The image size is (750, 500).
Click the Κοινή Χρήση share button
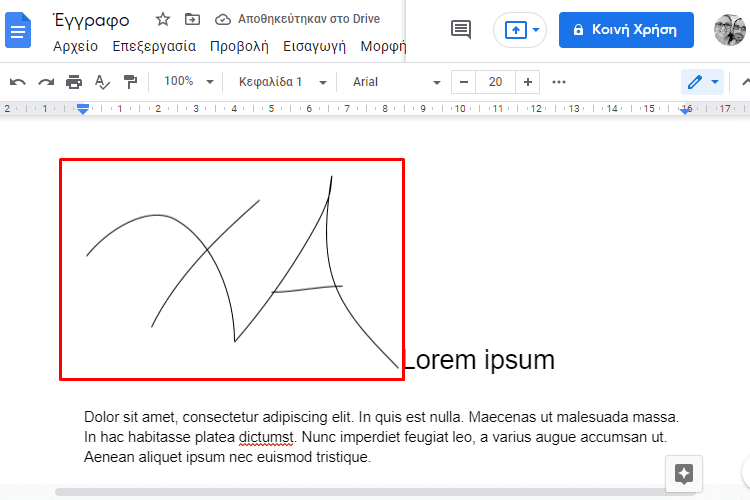626,30
